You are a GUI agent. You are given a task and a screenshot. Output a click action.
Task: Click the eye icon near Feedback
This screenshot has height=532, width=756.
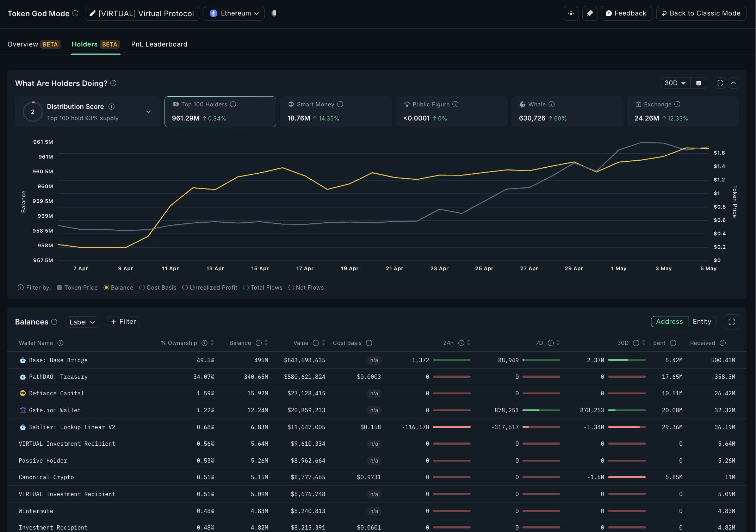point(571,13)
